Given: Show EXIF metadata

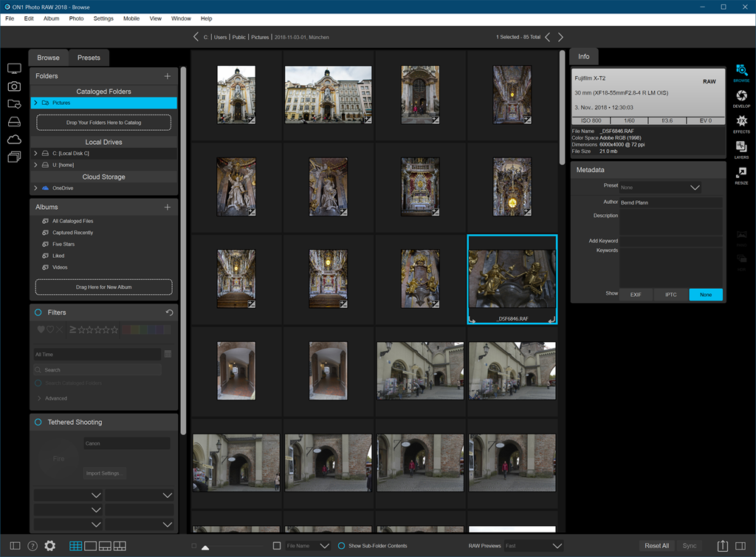Looking at the screenshot, I should [635, 295].
